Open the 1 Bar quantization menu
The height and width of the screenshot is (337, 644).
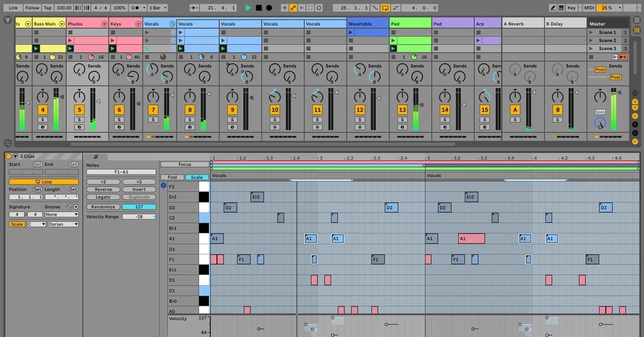point(158,8)
